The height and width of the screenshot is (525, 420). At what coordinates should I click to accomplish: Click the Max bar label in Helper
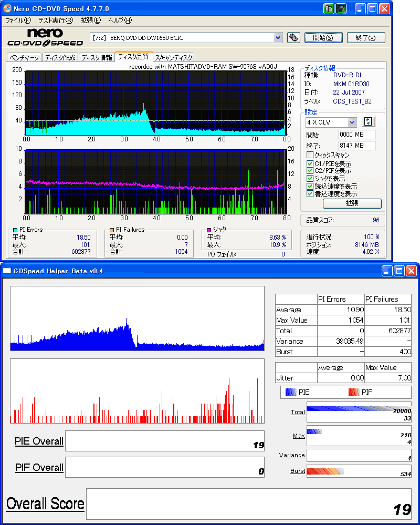tap(299, 436)
